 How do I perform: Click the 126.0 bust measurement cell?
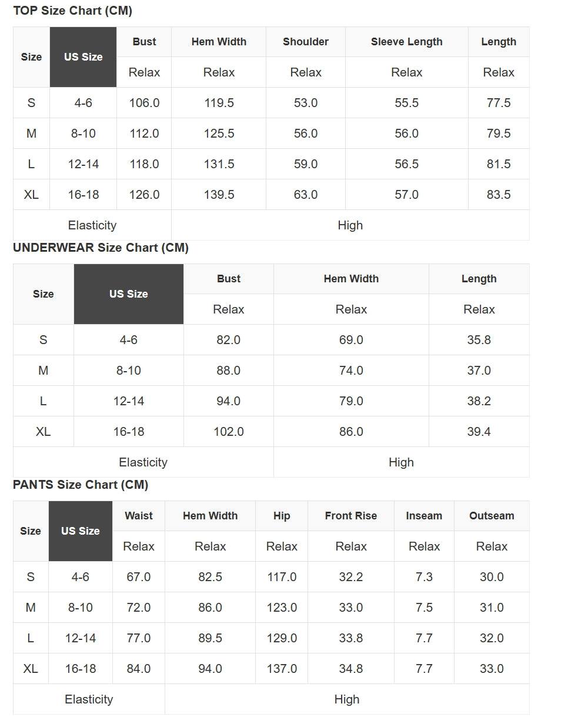tap(144, 195)
